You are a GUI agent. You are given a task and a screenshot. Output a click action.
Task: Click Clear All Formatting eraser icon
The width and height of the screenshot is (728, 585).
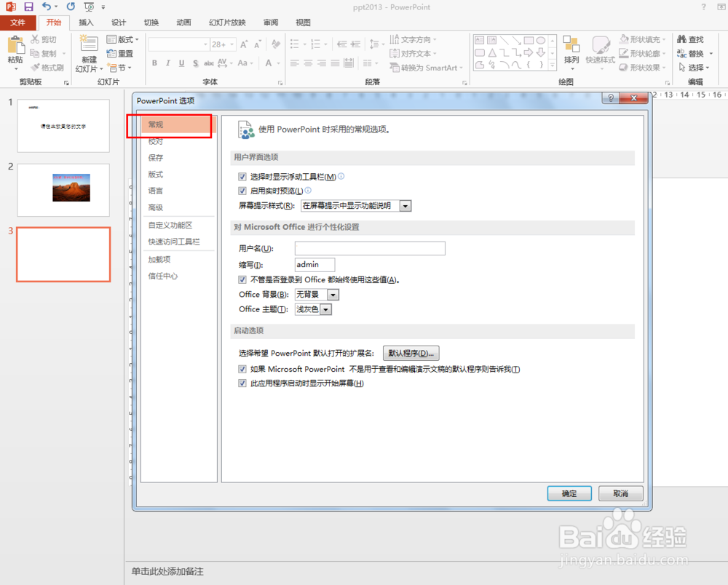pyautogui.click(x=276, y=44)
